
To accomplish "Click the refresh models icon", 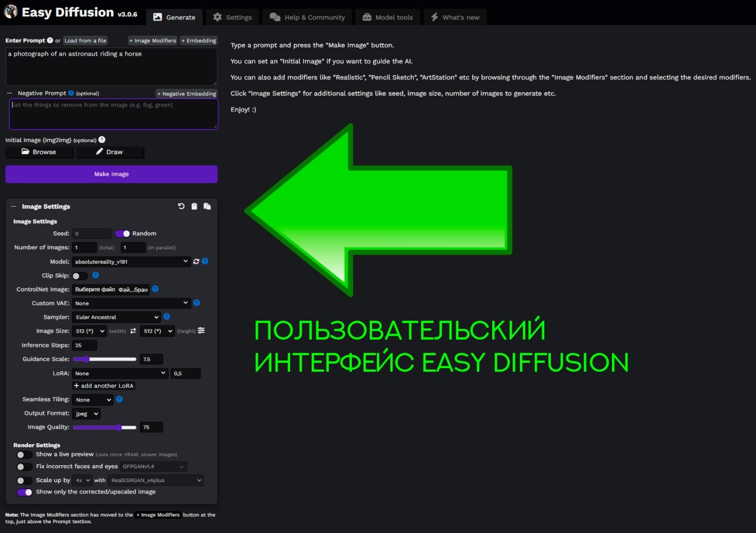I will [196, 262].
